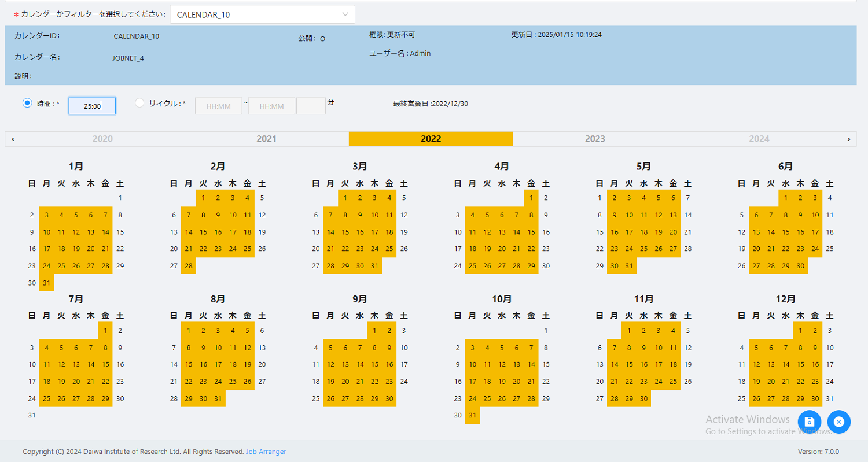Toggle October 31 off in the calendar
This screenshot has width=868, height=462.
point(472,415)
